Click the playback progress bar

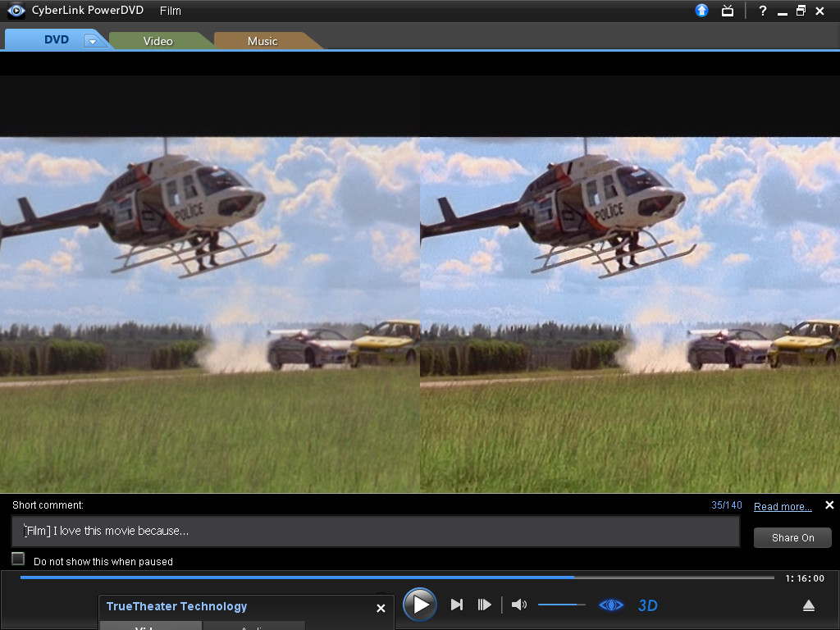click(x=397, y=577)
